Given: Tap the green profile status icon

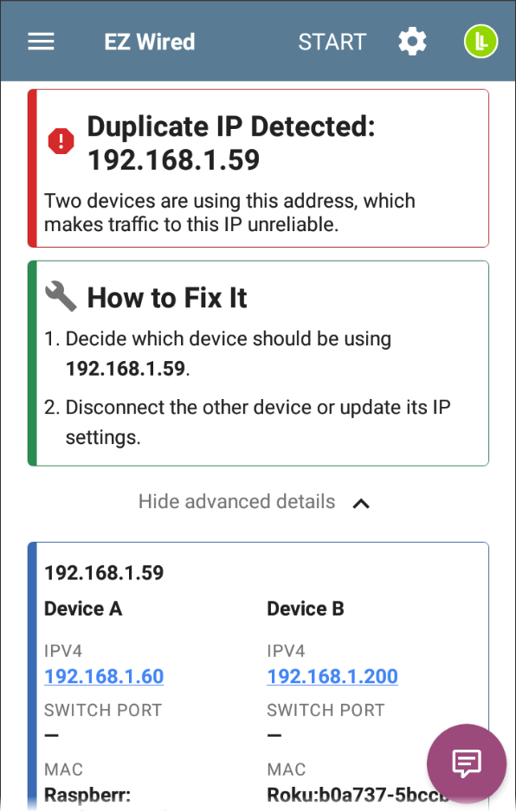Looking at the screenshot, I should pos(481,42).
